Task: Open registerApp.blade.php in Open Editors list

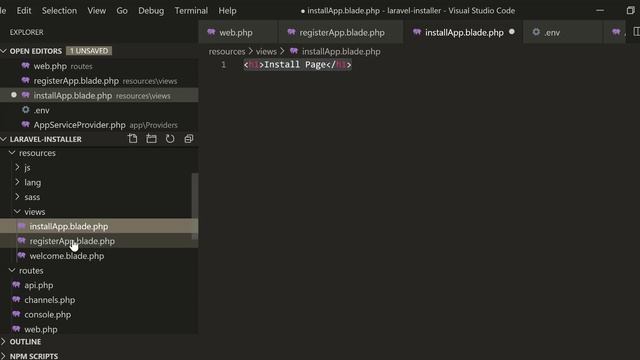Action: [99, 80]
